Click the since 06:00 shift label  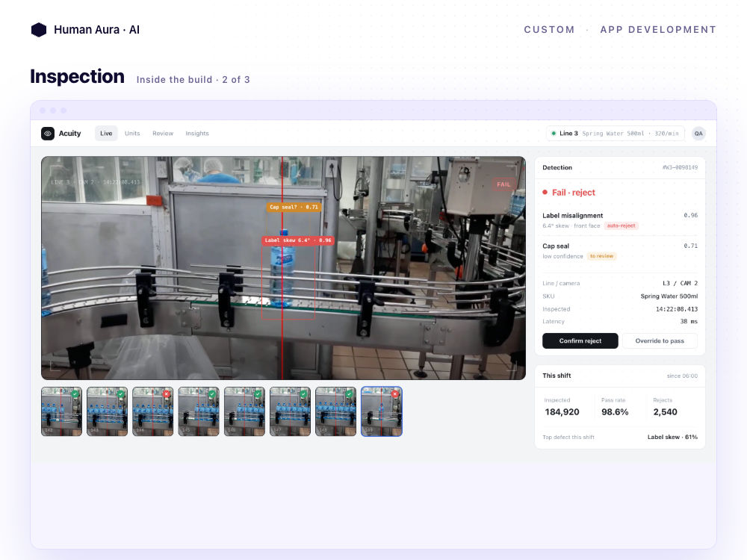682,376
